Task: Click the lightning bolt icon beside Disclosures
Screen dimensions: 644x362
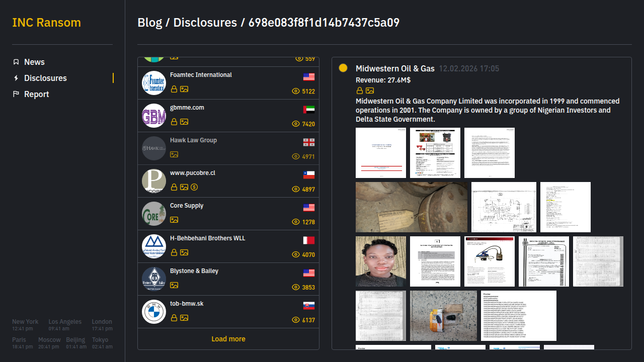Action: tap(16, 78)
